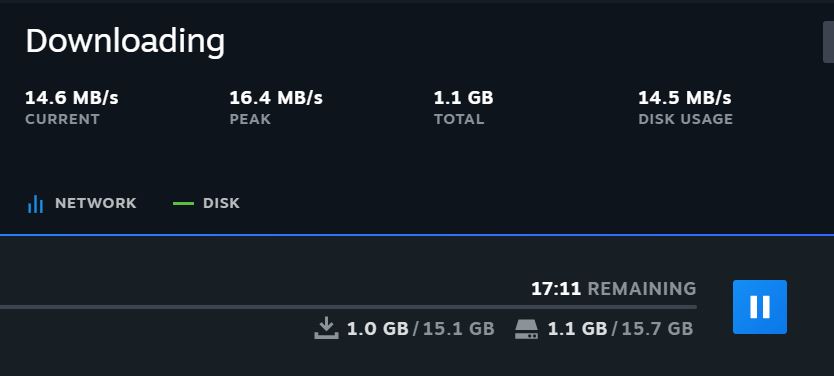The image size is (834, 376).
Task: Select the DISK legend label
Action: click(x=221, y=203)
